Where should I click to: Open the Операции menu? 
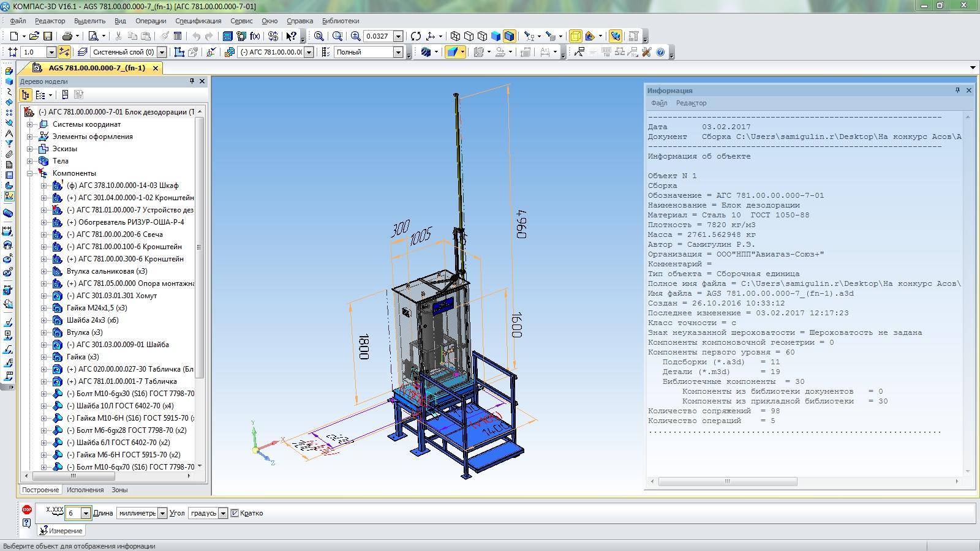click(x=151, y=21)
